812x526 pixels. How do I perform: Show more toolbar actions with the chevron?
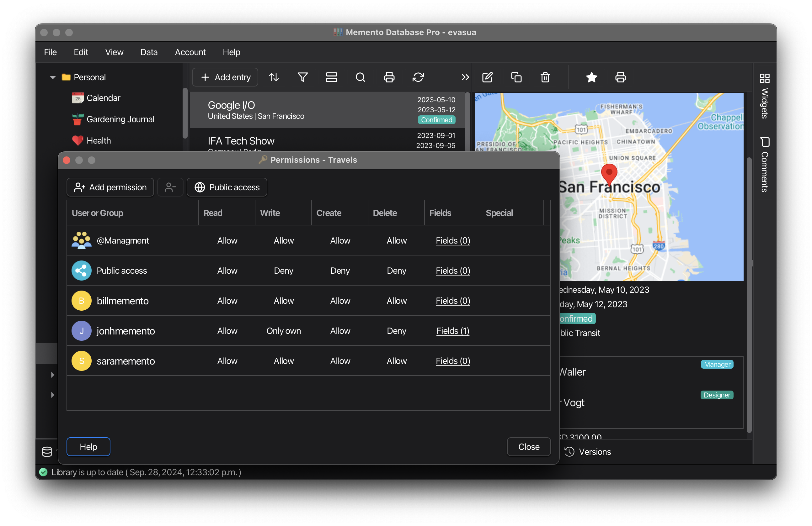pos(465,77)
